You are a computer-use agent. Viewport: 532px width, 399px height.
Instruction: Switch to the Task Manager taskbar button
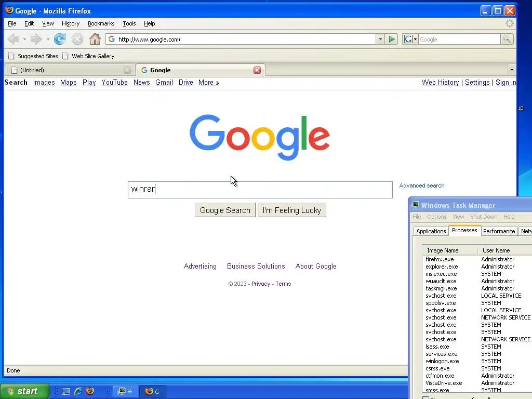tap(125, 392)
